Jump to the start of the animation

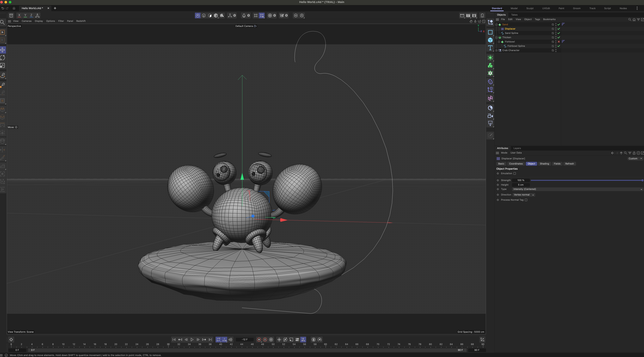(174, 340)
